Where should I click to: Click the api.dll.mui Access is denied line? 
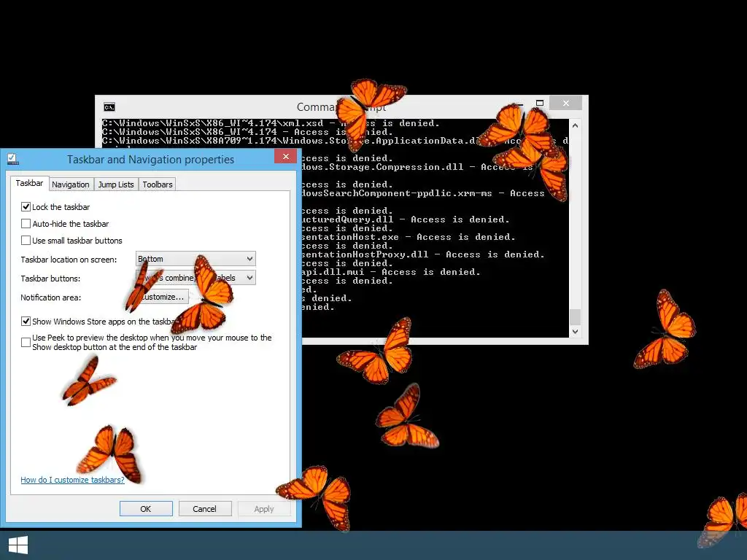click(391, 272)
